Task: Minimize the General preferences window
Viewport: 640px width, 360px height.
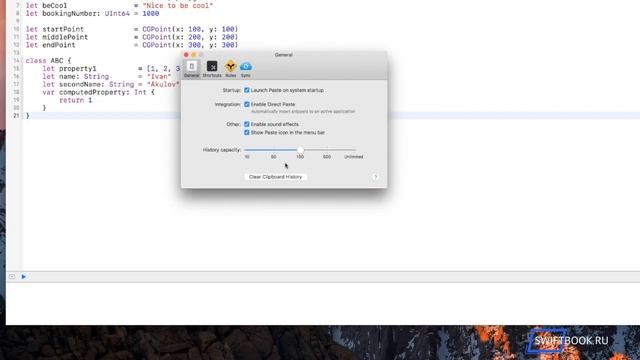Action: click(x=193, y=55)
